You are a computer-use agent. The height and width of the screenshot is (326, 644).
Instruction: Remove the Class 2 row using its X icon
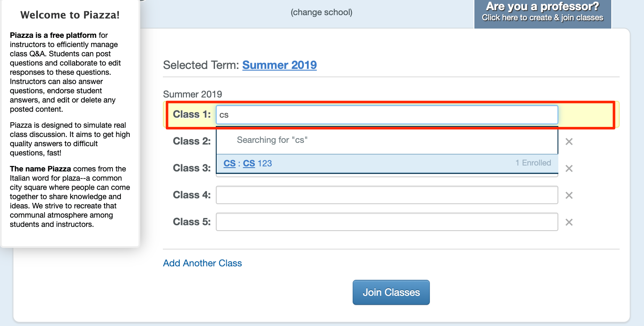pyautogui.click(x=569, y=142)
